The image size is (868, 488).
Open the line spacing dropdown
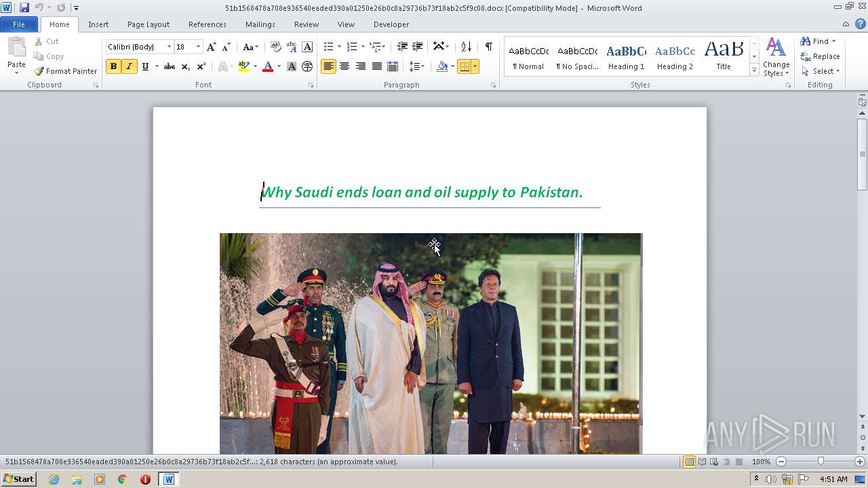tap(416, 66)
